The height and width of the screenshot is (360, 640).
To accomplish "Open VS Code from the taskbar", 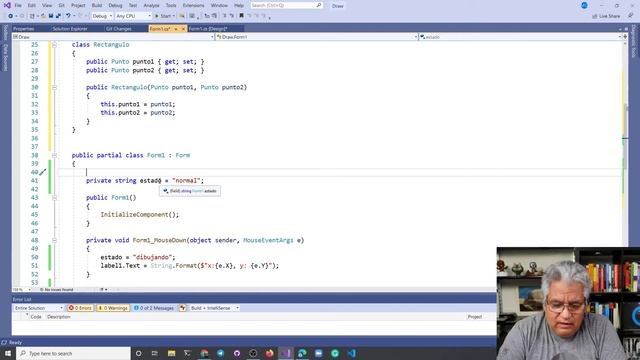I will (351, 353).
